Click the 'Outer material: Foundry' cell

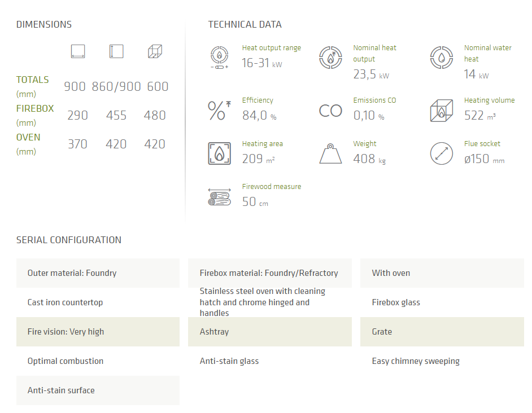98,273
